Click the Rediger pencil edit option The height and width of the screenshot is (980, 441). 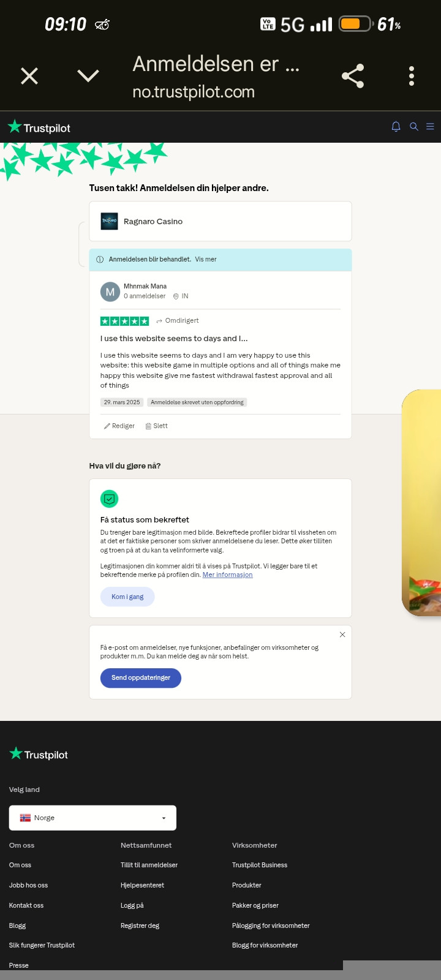[x=119, y=426]
